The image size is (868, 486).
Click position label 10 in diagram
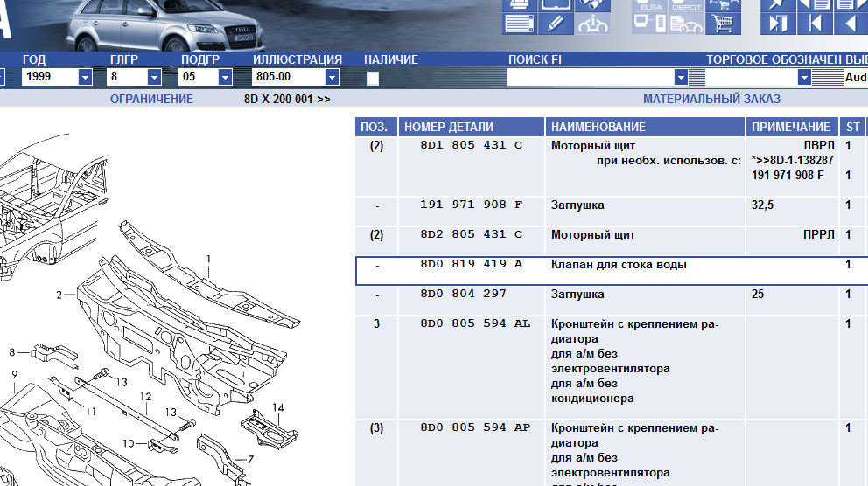pos(129,443)
